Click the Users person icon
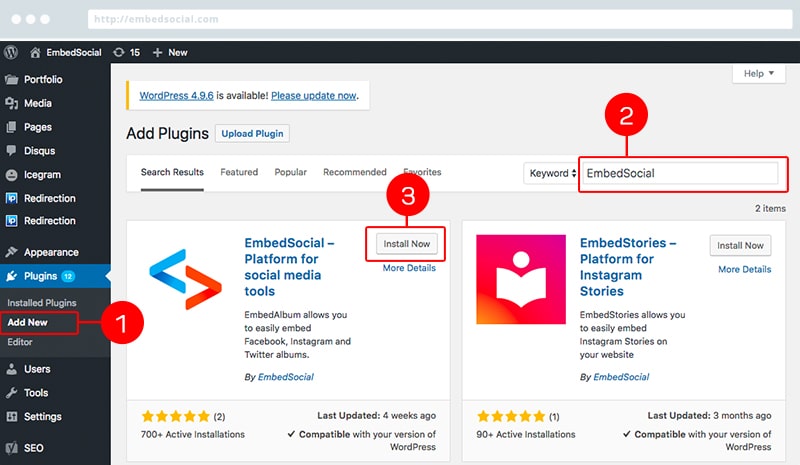Viewport: 800px width, 465px height. tap(11, 369)
